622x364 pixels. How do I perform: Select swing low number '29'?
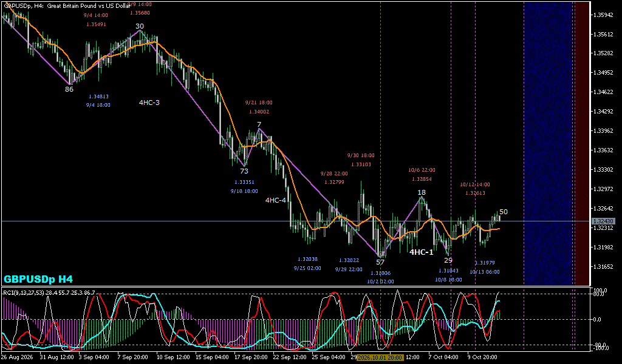pyautogui.click(x=448, y=260)
